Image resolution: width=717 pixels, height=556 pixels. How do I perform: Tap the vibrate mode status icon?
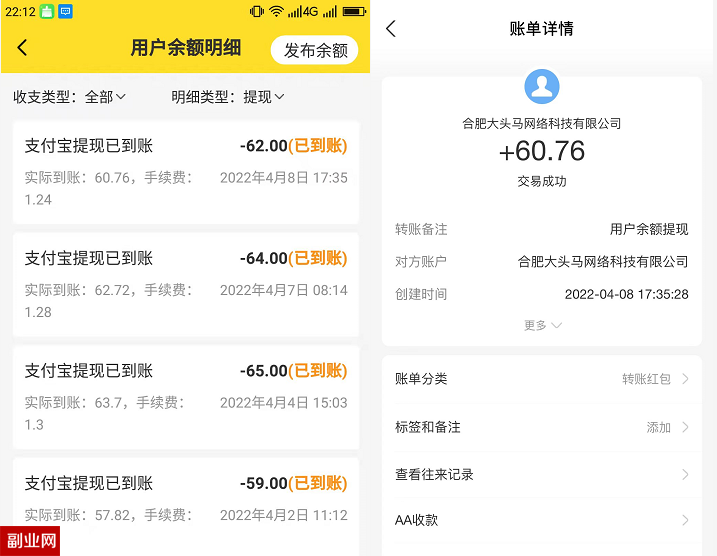click(257, 11)
